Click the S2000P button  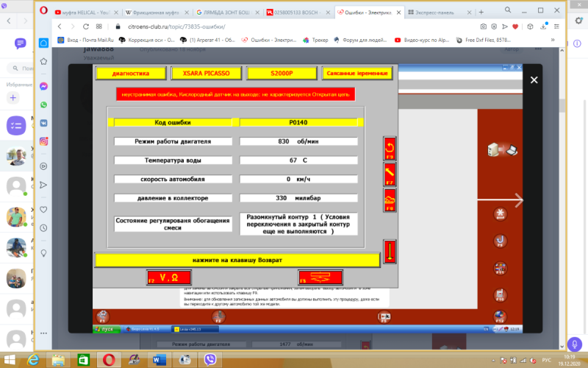282,74
